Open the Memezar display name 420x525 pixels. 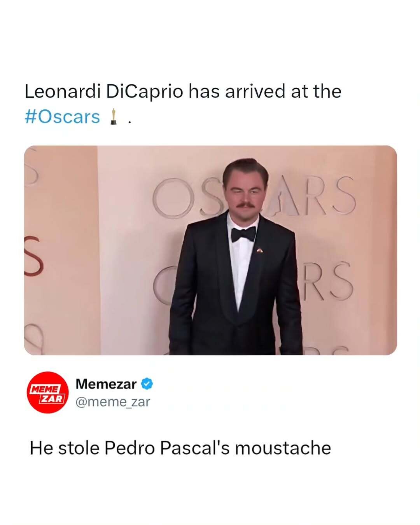(106, 384)
